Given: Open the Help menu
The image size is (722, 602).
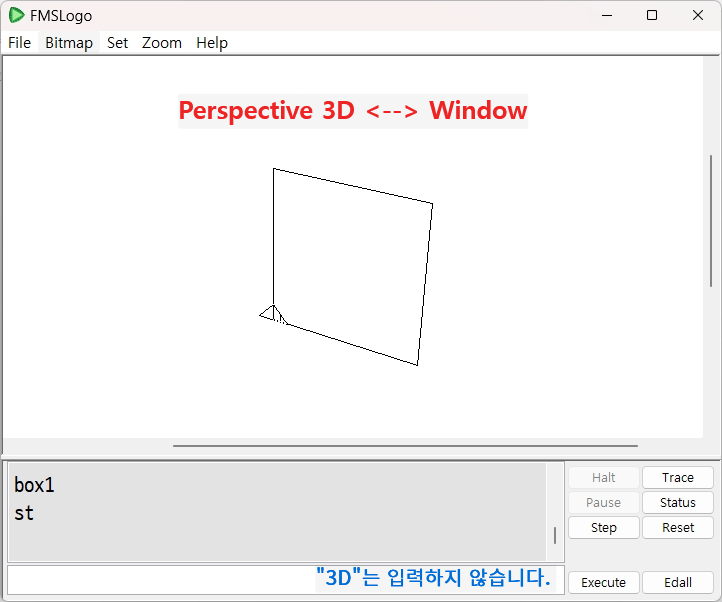Looking at the screenshot, I should click(212, 43).
